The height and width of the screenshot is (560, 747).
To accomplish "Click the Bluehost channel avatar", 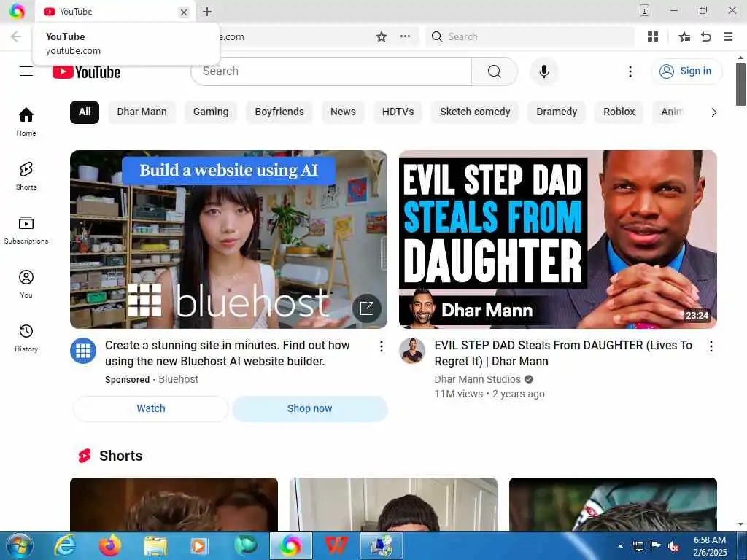I will point(83,351).
